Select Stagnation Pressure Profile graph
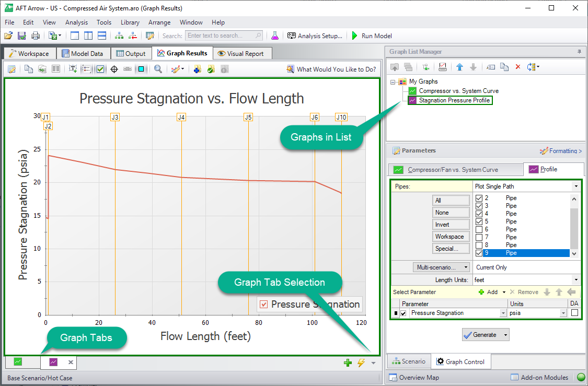Screen dimensions: 588x386 (454, 100)
